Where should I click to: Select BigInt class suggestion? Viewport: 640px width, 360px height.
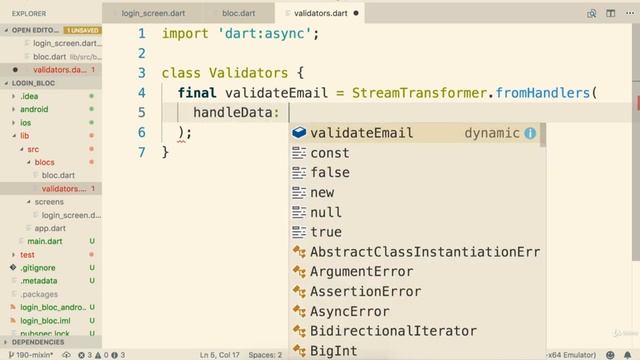414,351
